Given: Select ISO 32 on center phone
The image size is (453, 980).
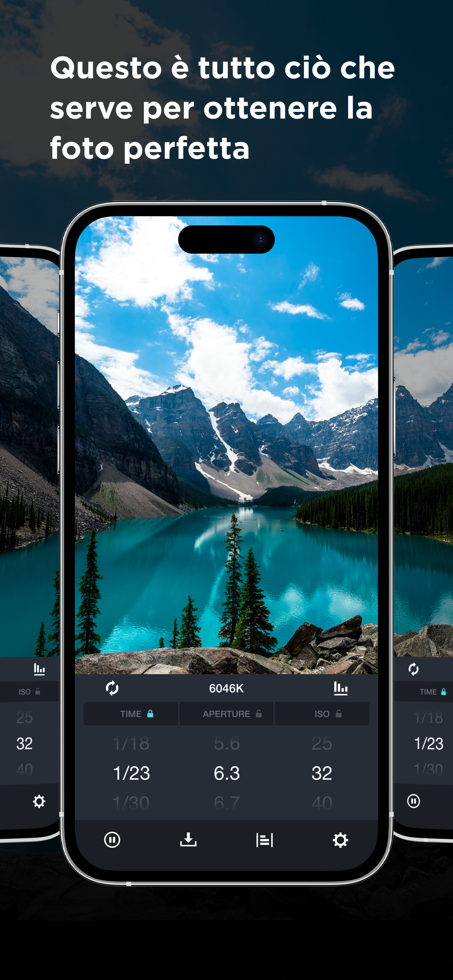Looking at the screenshot, I should coord(322,773).
